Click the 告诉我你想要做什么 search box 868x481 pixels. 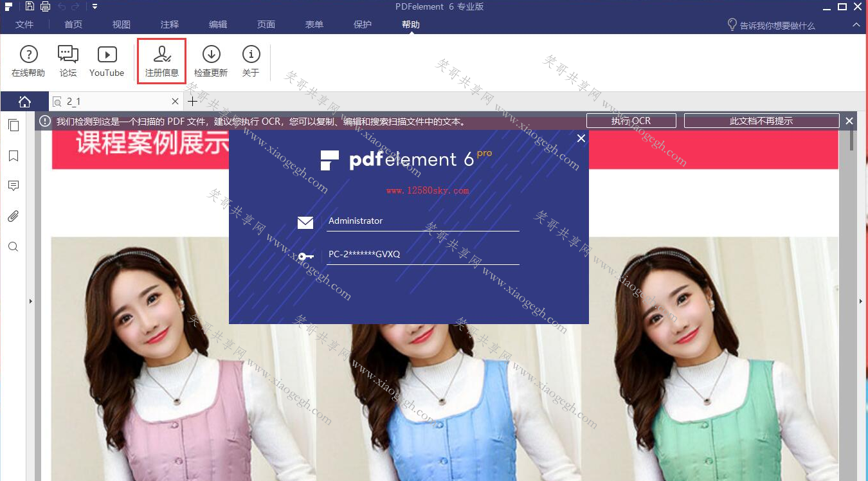tap(777, 26)
